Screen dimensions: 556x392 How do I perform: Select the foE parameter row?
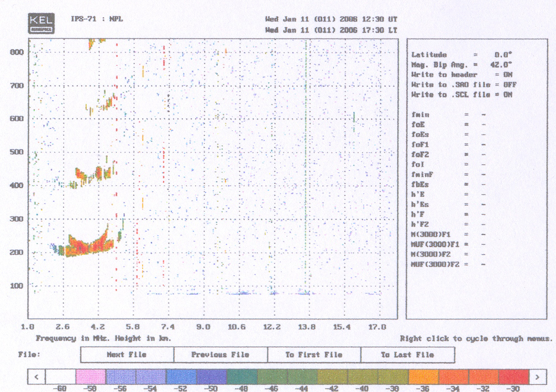pos(448,124)
